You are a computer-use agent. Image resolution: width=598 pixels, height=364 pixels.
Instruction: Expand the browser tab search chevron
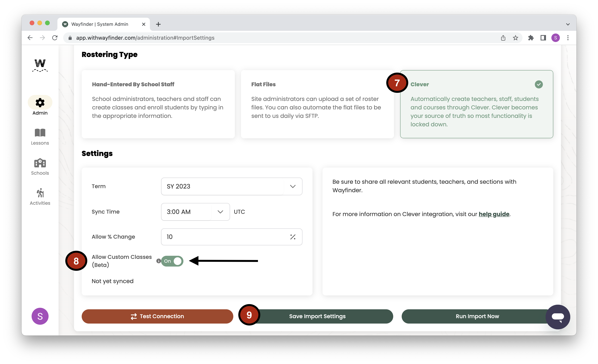[x=568, y=24]
